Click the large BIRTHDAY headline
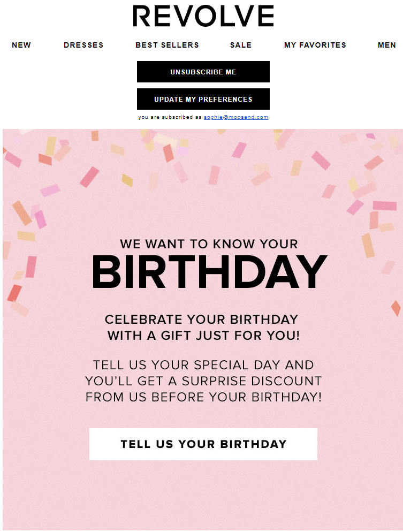 coord(209,272)
